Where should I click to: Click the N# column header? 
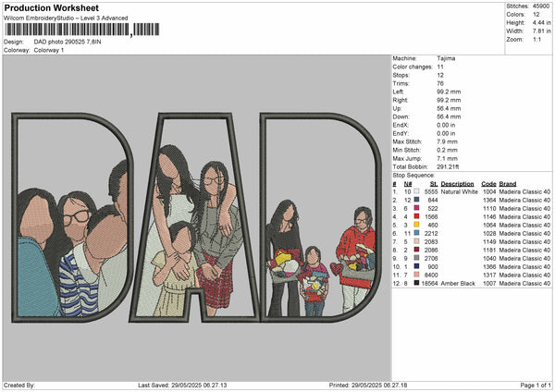coord(408,184)
